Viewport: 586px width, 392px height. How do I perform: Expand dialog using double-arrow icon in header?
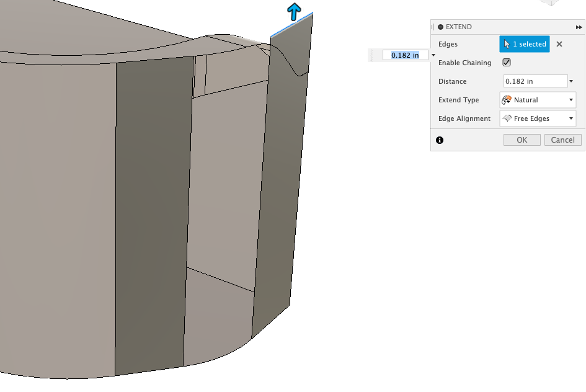[x=579, y=27]
